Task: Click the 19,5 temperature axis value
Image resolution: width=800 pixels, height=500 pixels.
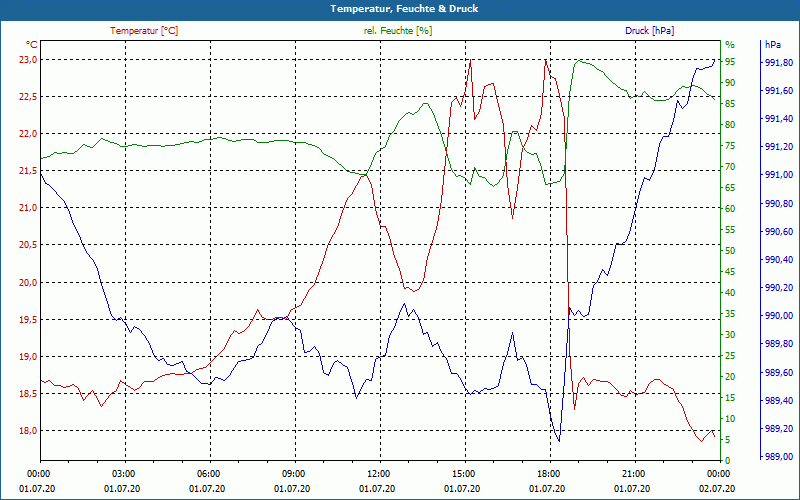Action: click(28, 319)
